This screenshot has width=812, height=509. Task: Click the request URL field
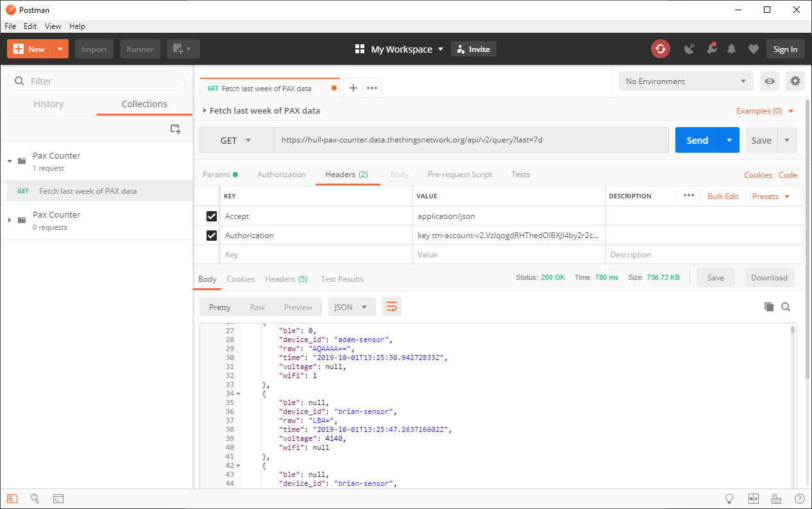471,140
